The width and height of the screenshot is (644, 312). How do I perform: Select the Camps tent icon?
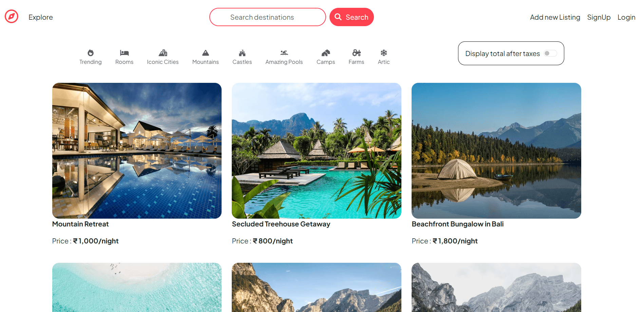[x=326, y=53]
